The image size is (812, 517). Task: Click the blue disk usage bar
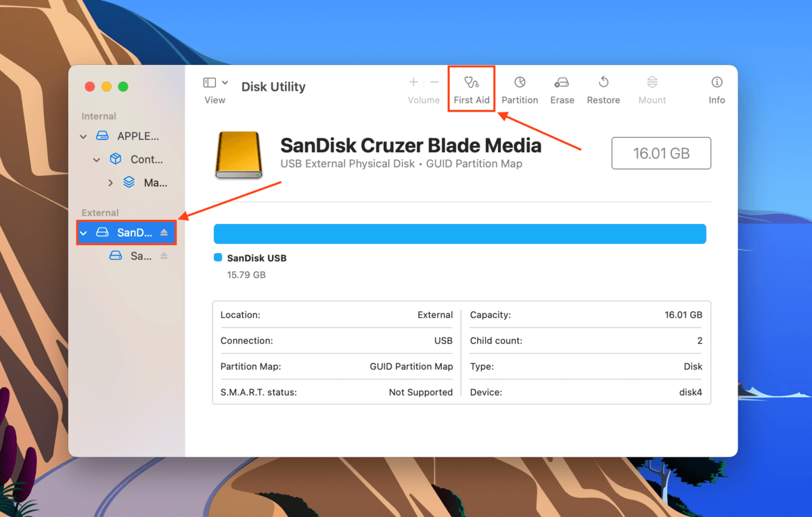click(460, 234)
